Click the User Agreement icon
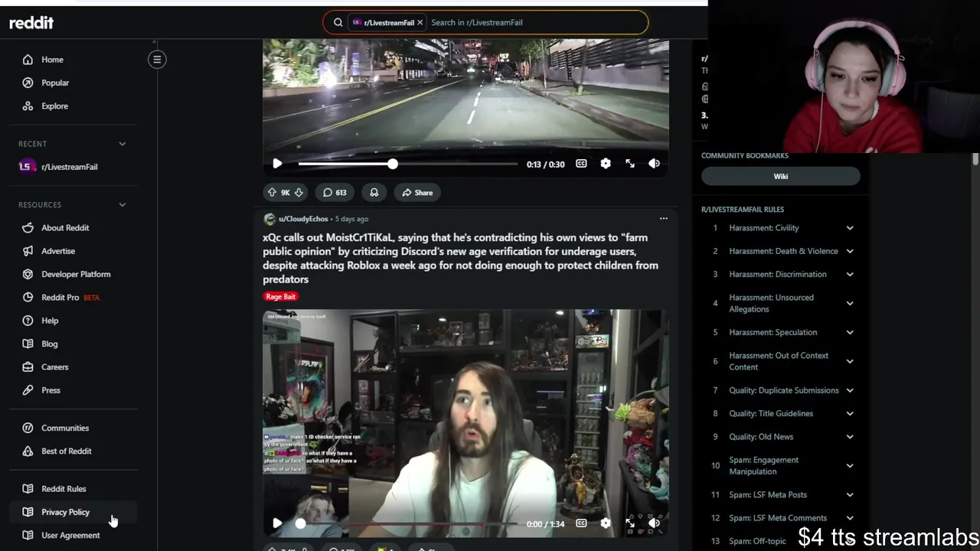The image size is (980, 551). pyautogui.click(x=28, y=535)
